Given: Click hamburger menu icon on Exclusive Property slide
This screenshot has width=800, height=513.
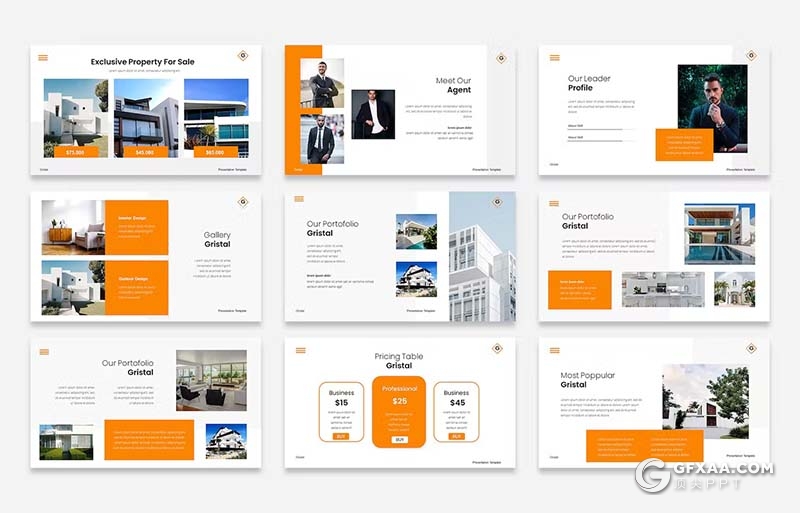Looking at the screenshot, I should point(43,58).
